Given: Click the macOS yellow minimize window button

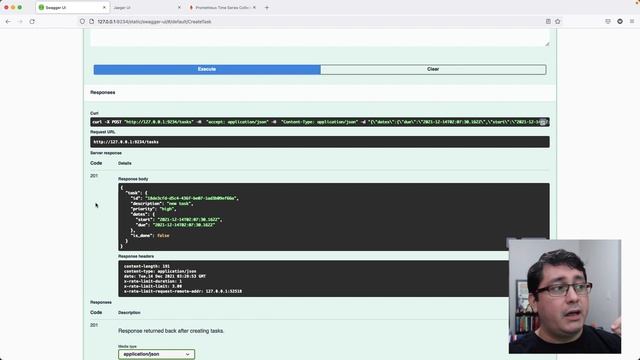Looking at the screenshot, I should [x=13, y=7].
